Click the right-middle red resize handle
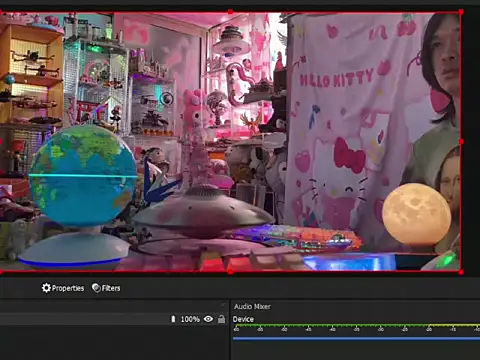 (461, 142)
